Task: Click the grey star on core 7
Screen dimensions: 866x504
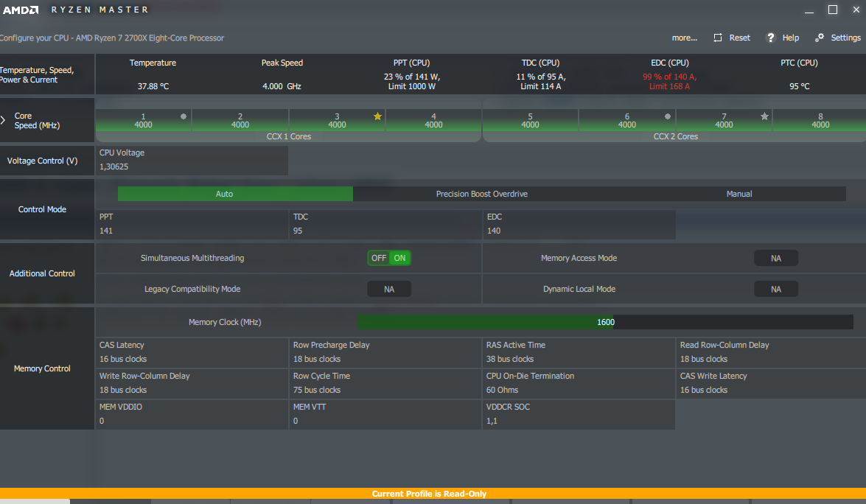Action: coord(764,116)
